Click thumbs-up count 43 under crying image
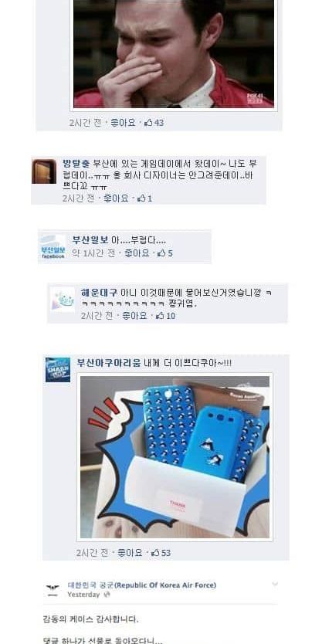Screen dimensions: 322x644 tap(154, 123)
